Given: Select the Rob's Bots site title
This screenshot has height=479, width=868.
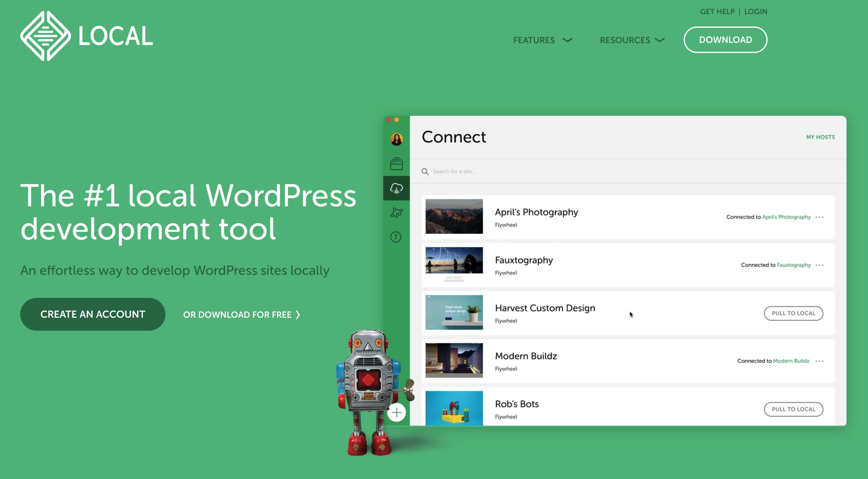Looking at the screenshot, I should tap(517, 404).
